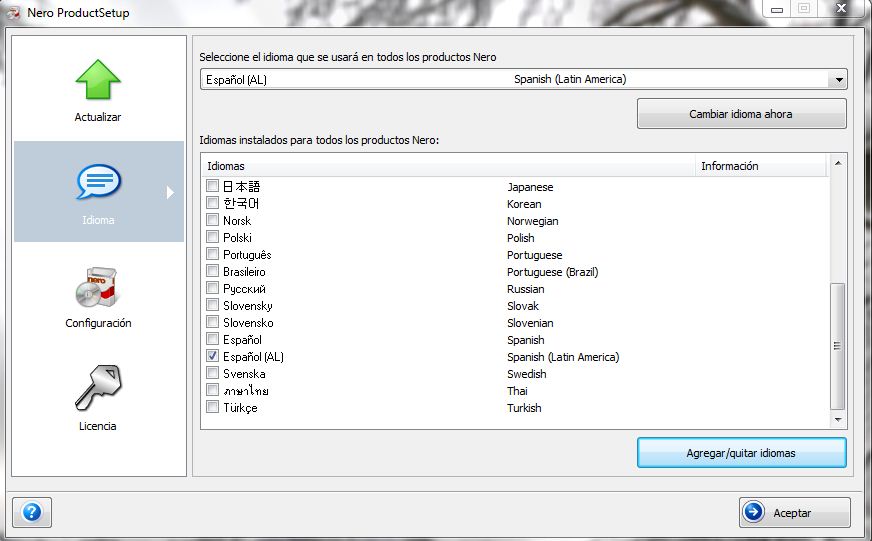
Task: Check the Japanese language checkbox
Action: [x=212, y=185]
